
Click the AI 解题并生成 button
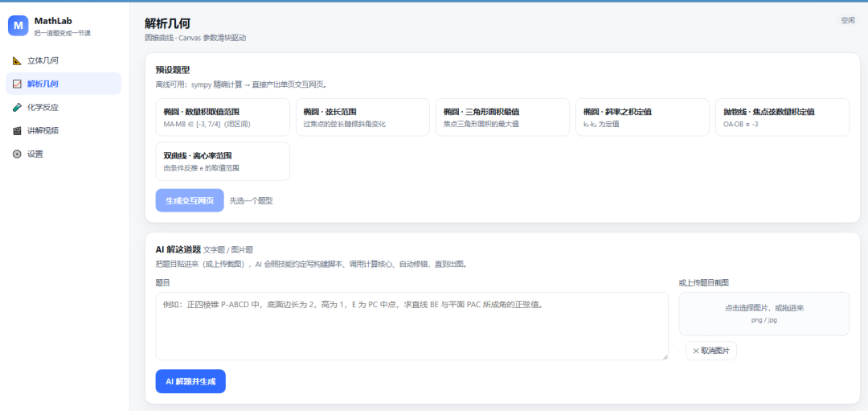coord(190,381)
